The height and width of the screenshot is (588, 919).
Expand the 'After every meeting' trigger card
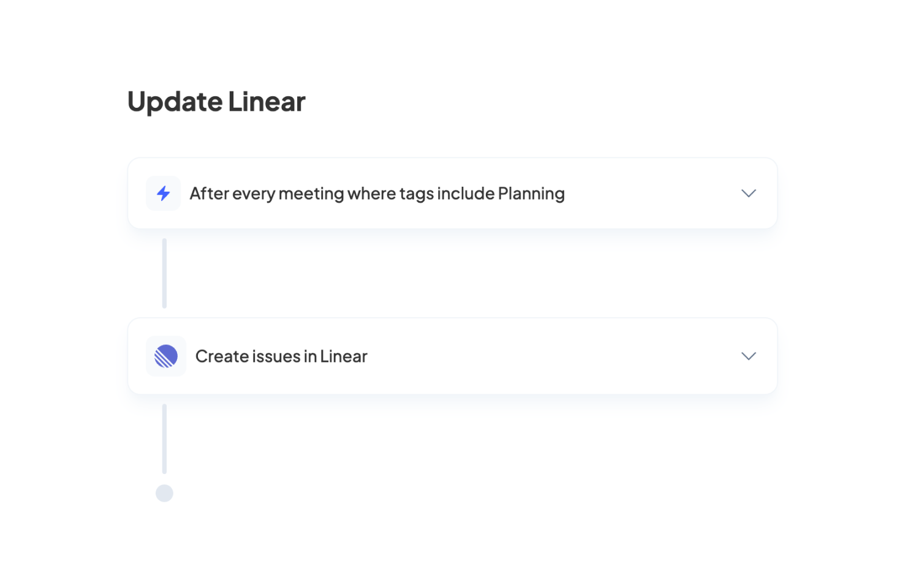(x=748, y=193)
